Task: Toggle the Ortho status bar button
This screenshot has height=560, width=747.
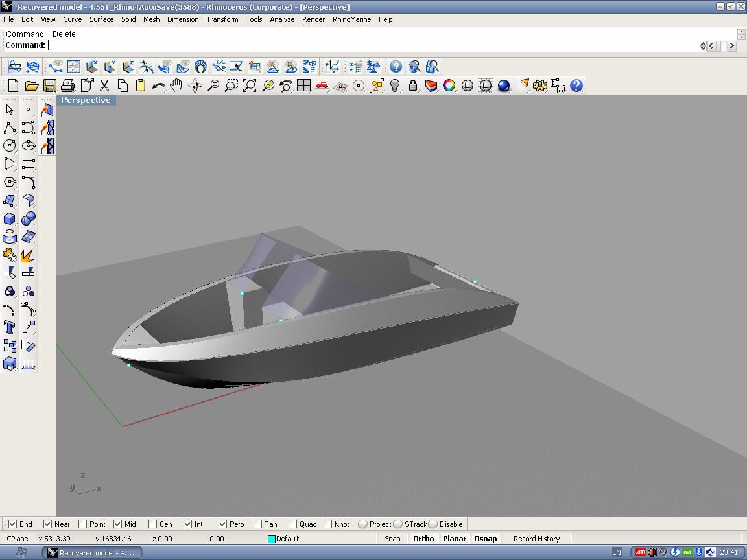Action: [423, 539]
